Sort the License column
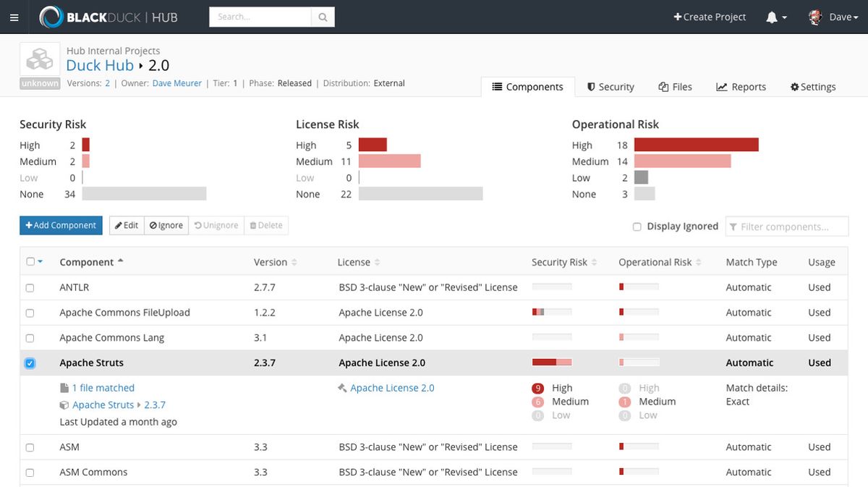Image resolution: width=868 pixels, height=487 pixels. pyautogui.click(x=377, y=263)
